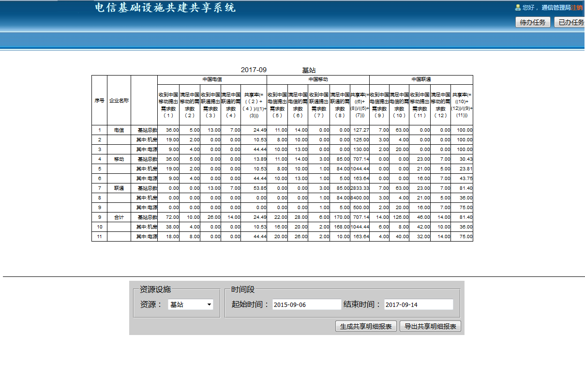Click the 企业名称 column header
The width and height of the screenshot is (585, 366).
119,100
